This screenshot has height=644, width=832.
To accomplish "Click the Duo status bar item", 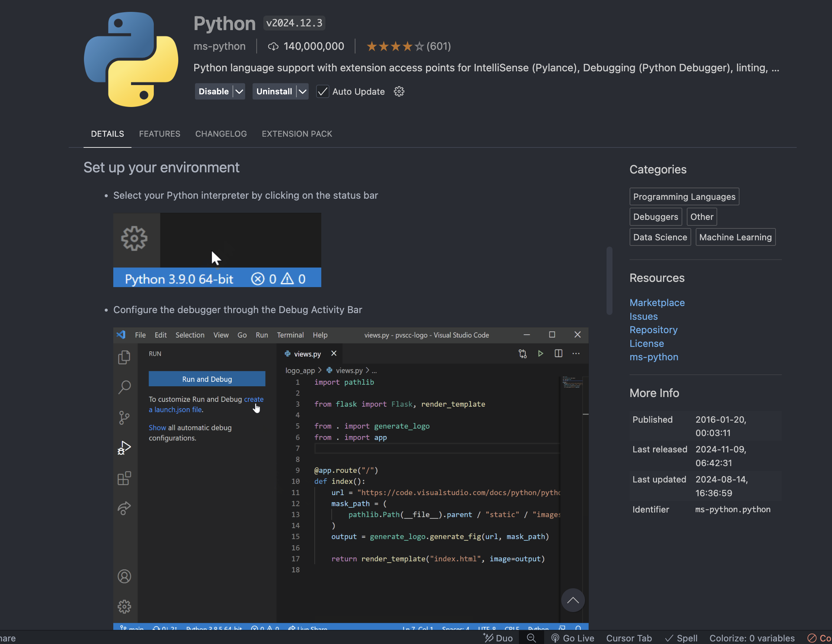I will (498, 638).
